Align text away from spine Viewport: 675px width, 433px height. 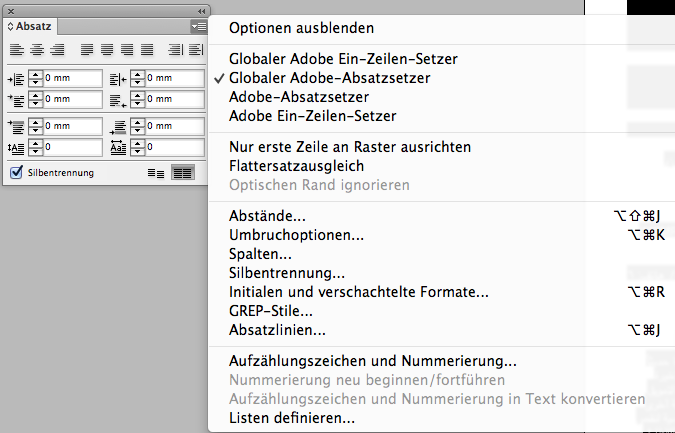[x=196, y=50]
